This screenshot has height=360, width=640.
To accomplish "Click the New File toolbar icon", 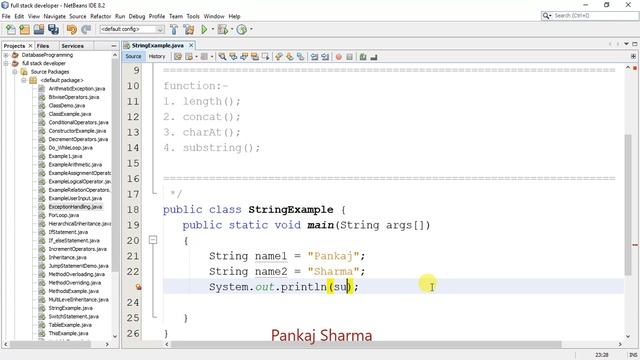I will 11,29.
